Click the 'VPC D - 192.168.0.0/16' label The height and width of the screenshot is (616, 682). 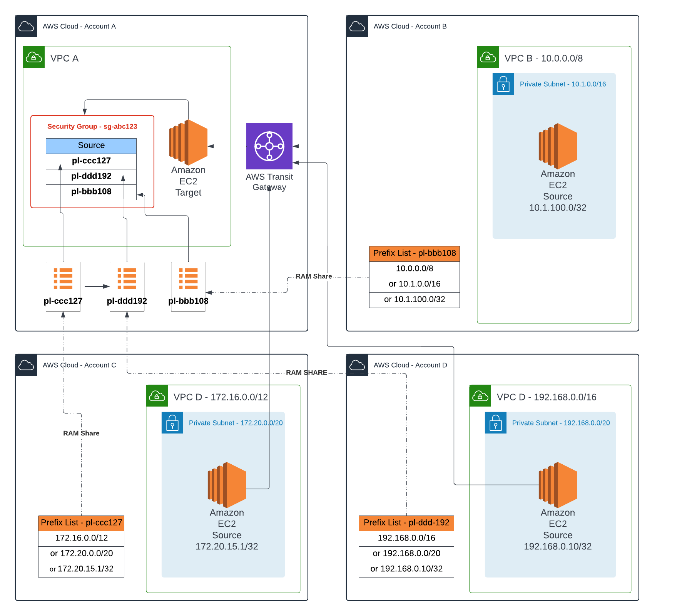point(547,397)
